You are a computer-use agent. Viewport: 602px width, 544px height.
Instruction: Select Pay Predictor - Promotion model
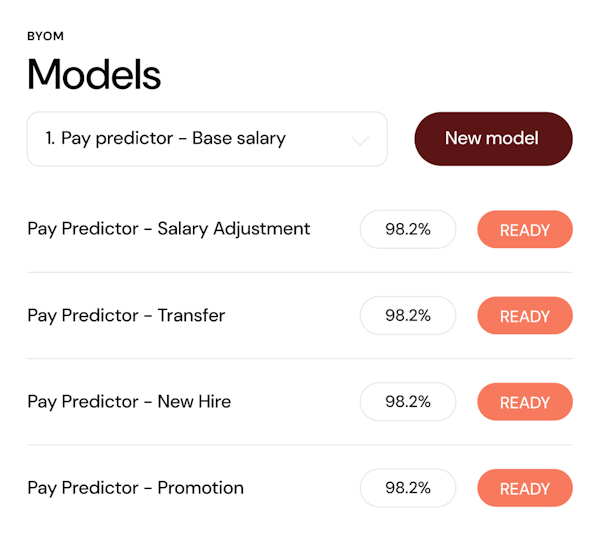click(135, 488)
